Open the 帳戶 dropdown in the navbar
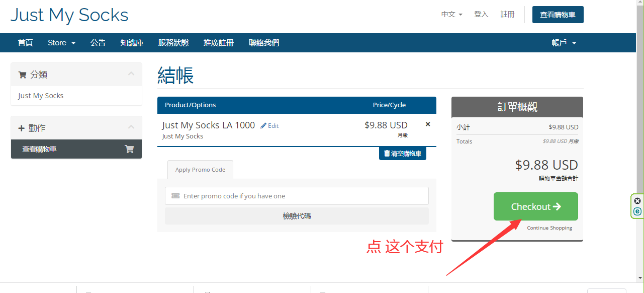This screenshot has width=644, height=293. 564,43
